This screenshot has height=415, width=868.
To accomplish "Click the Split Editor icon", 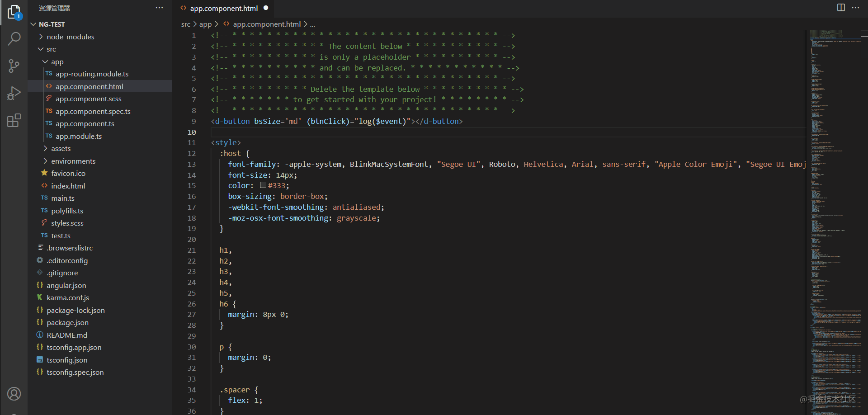I will [x=841, y=8].
